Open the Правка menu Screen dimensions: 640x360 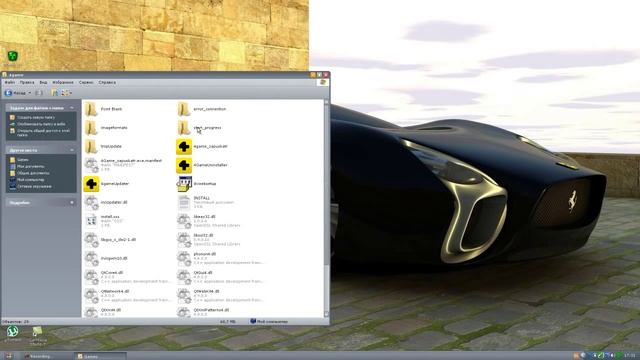pos(27,82)
